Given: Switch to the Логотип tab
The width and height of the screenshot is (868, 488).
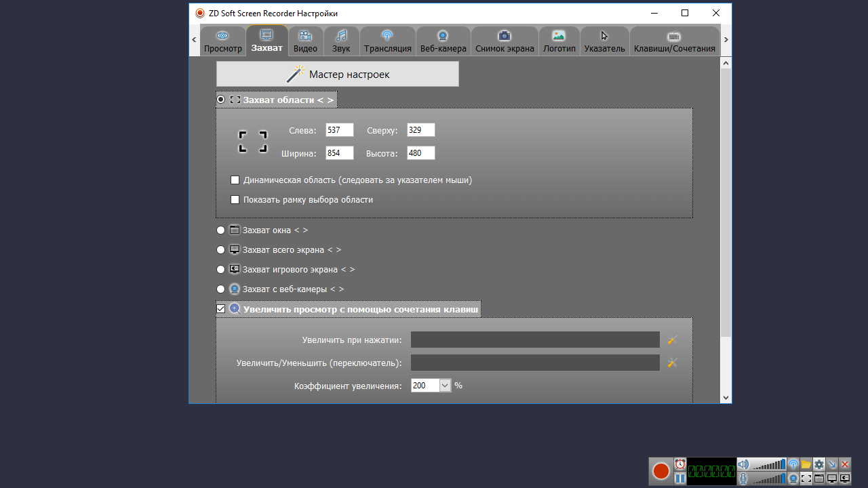Looking at the screenshot, I should tap(559, 41).
